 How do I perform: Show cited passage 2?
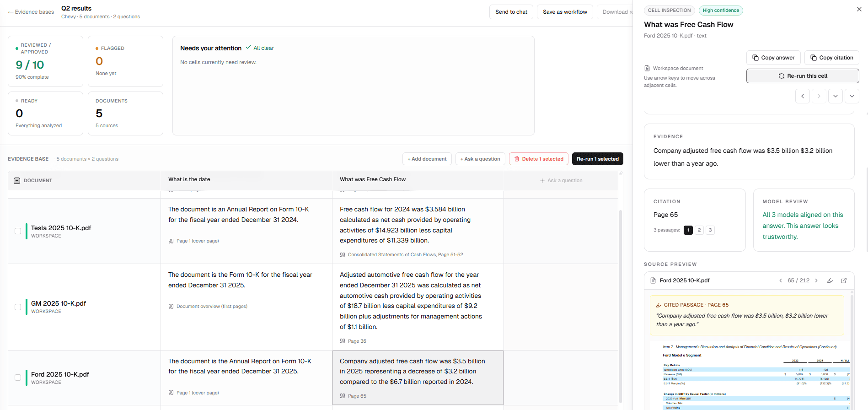tap(699, 230)
